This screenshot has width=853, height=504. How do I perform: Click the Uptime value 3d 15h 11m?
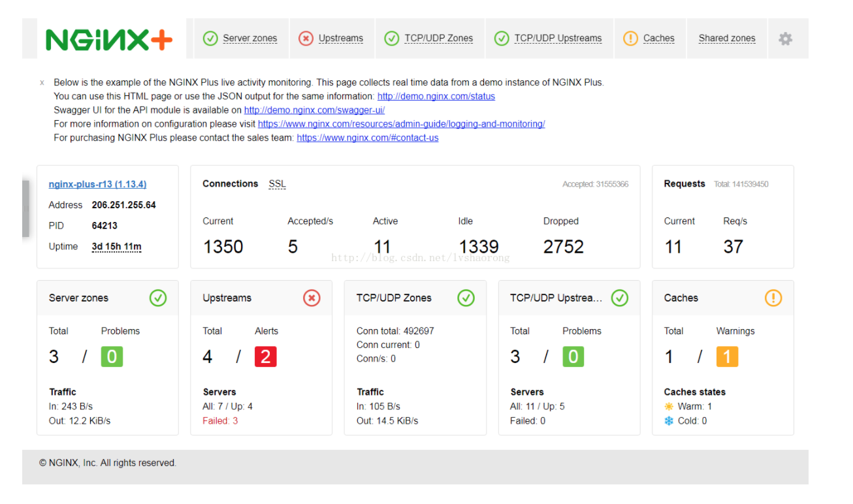point(116,247)
